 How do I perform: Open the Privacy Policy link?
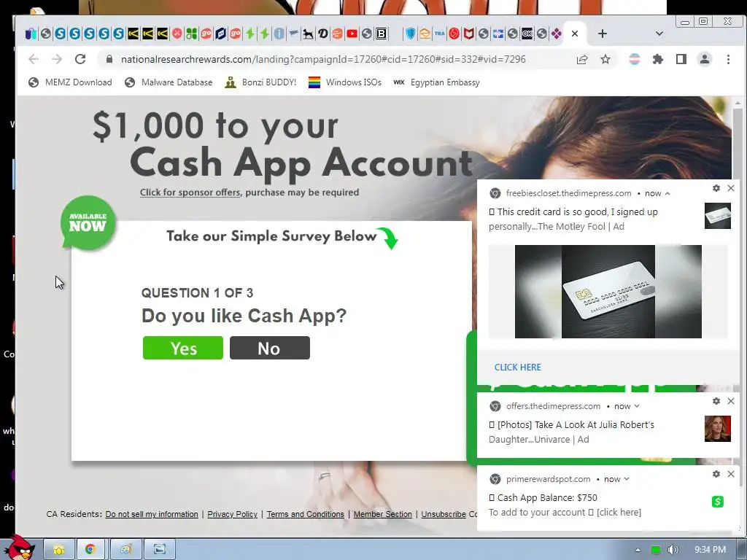(232, 514)
